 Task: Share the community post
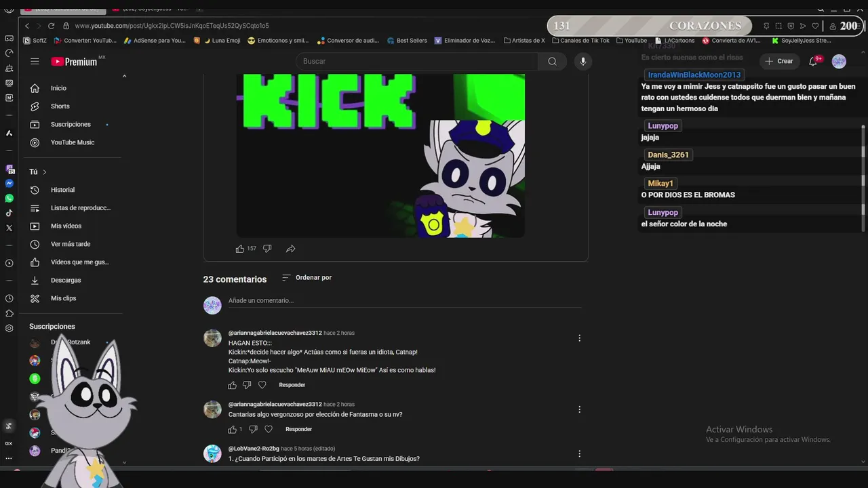[290, 249]
